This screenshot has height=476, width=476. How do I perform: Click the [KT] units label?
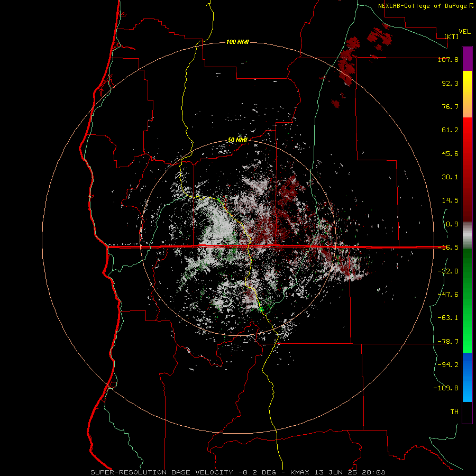(x=452, y=36)
